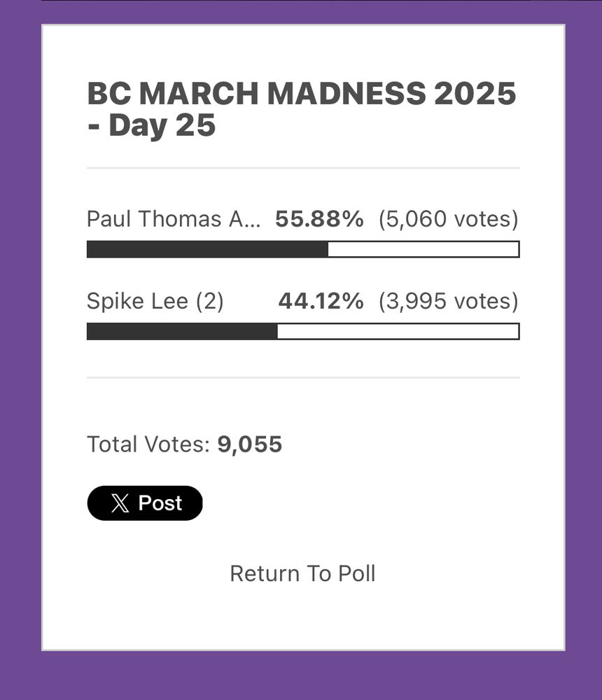Viewport: 602px width, 700px height.
Task: Click the 44.12% percentage value
Action: click(x=321, y=301)
